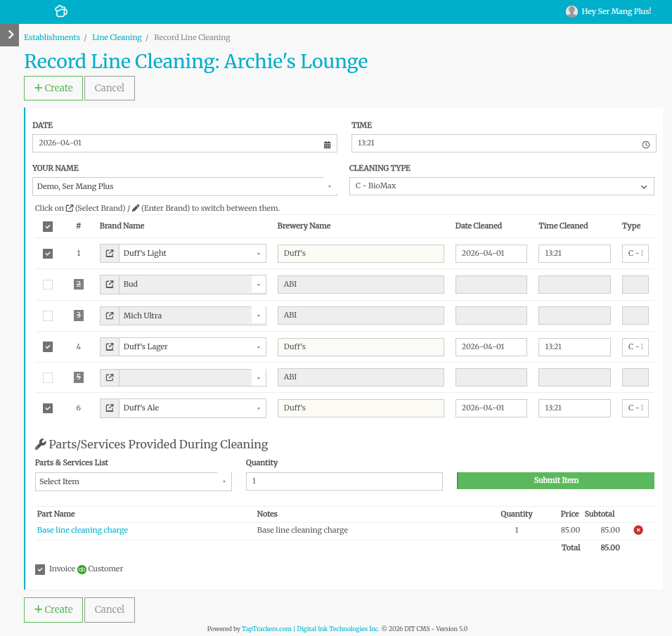Click the select-brand icon for Bud

(x=110, y=285)
